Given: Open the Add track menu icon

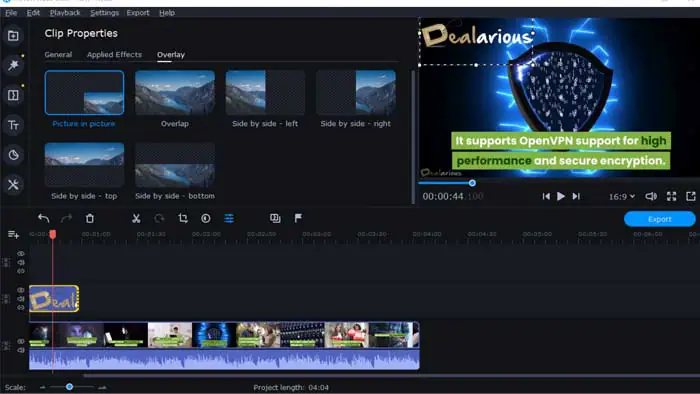Looking at the screenshot, I should (13, 234).
